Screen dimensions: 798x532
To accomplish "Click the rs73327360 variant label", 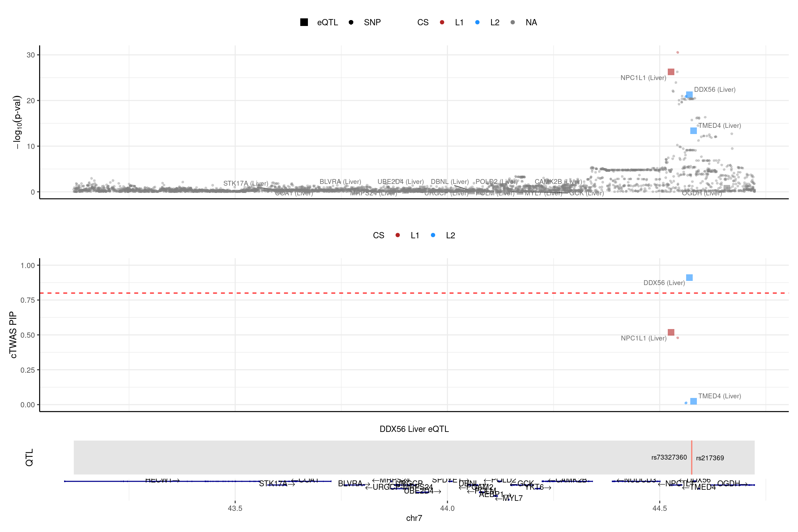I will pos(669,457).
